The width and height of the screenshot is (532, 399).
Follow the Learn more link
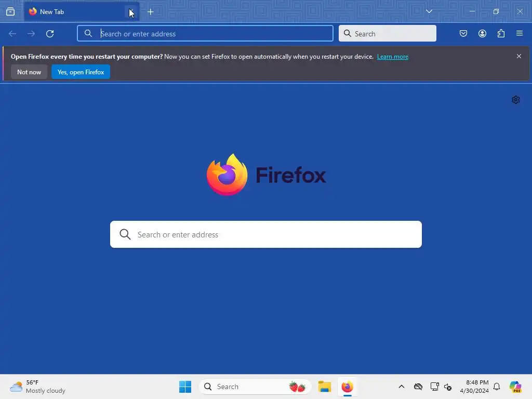pos(393,57)
